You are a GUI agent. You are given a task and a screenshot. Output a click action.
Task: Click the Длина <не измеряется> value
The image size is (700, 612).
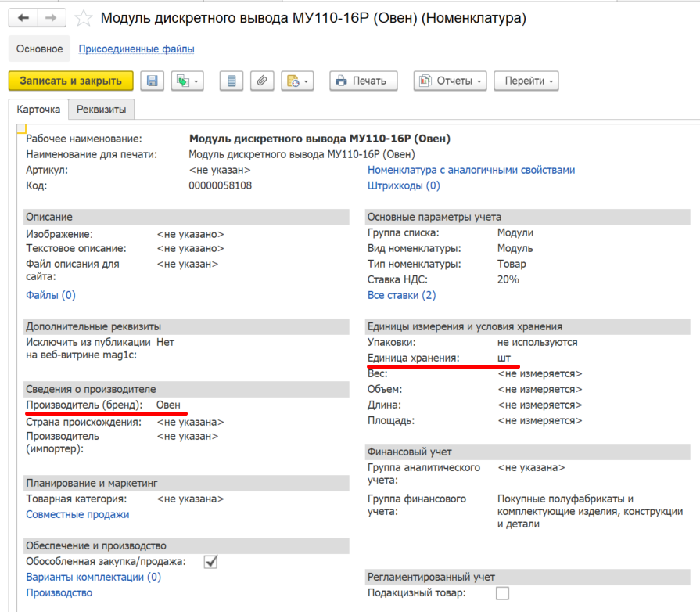[540, 405]
